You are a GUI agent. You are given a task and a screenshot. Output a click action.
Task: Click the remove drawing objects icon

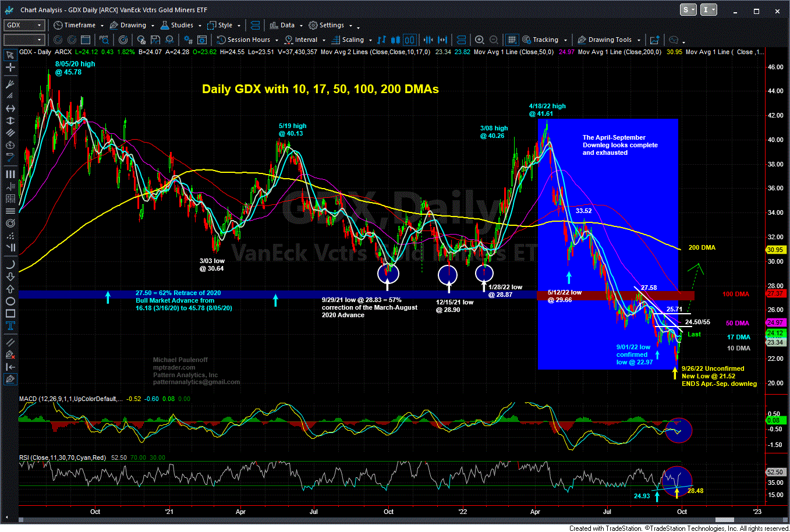tap(10, 354)
